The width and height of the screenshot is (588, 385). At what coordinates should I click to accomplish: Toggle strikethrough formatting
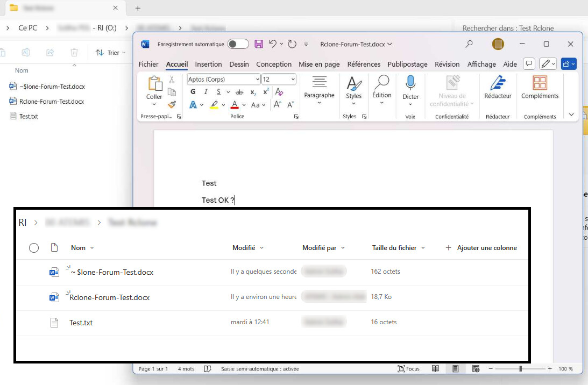(x=239, y=92)
